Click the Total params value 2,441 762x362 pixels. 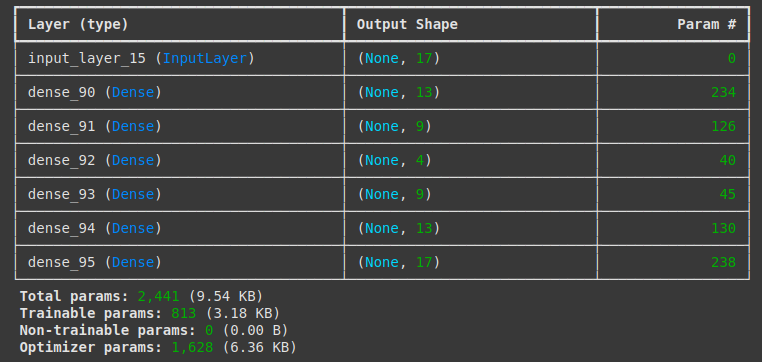pyautogui.click(x=158, y=296)
